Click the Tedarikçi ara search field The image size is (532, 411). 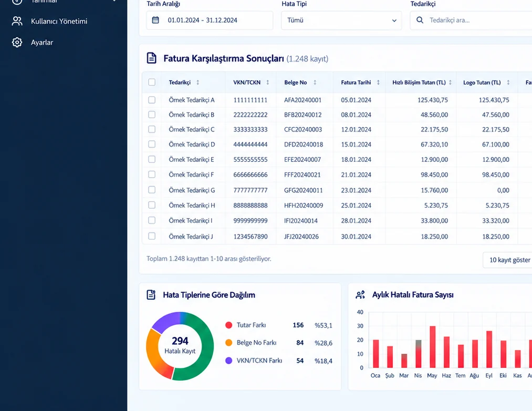(471, 20)
